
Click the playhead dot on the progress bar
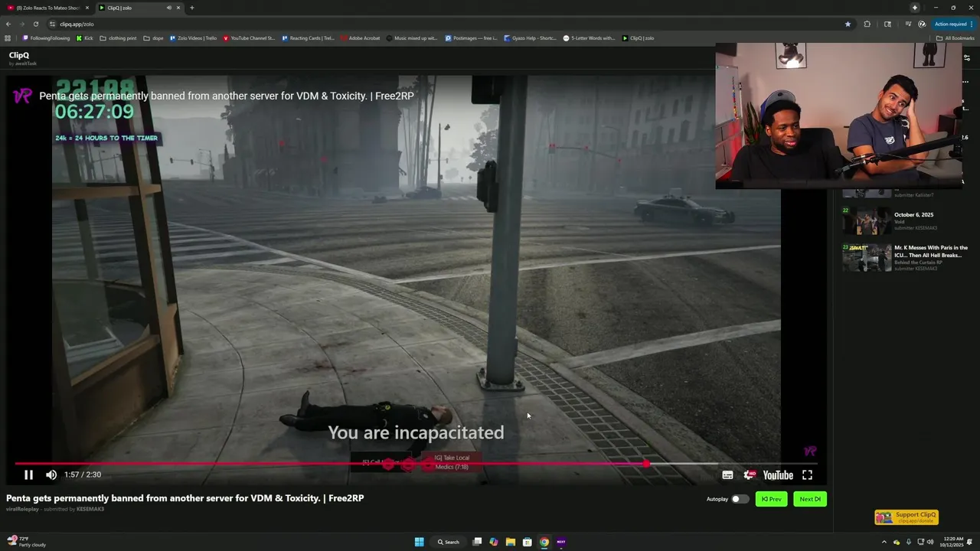(x=647, y=464)
